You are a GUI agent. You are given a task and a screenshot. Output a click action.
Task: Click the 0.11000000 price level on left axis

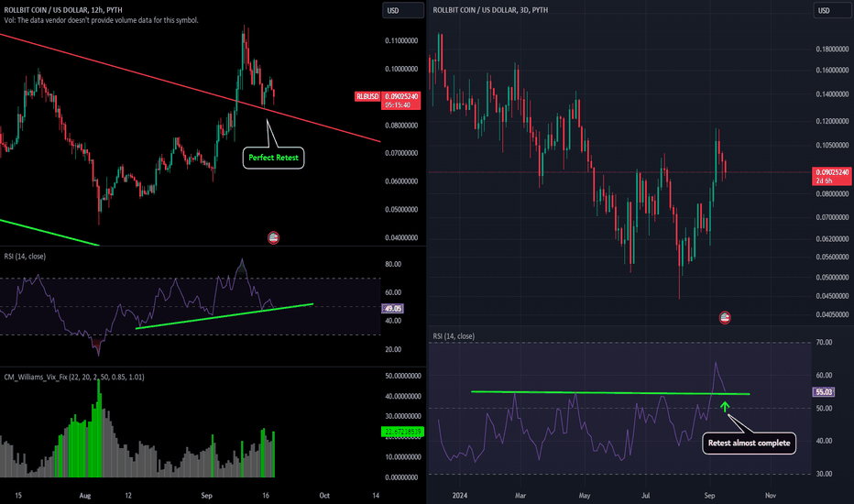coord(401,41)
